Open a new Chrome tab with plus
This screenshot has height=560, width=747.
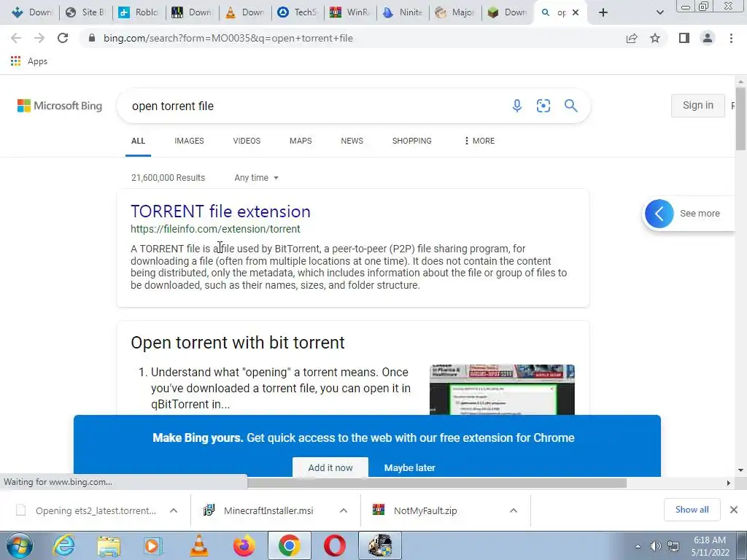click(x=603, y=12)
